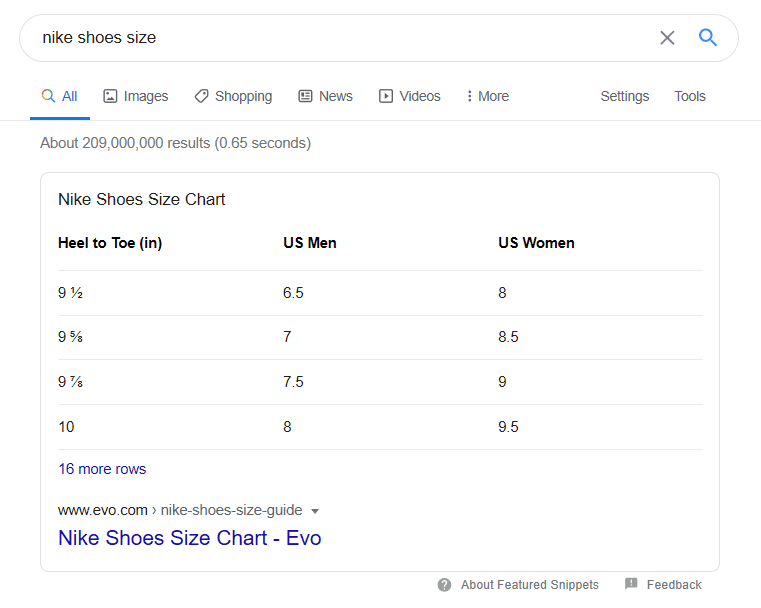Click the Feedback link
761x608 pixels.
click(674, 585)
